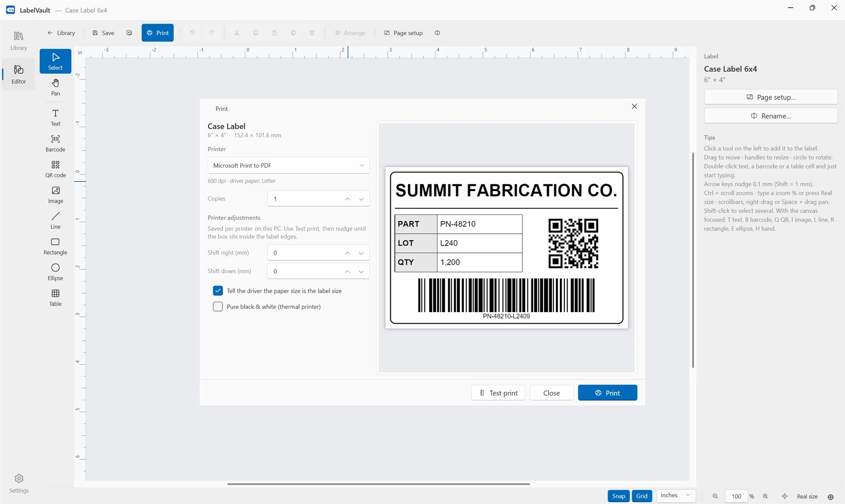Click the blue Print toolbar button
The image size is (845, 504).
[x=158, y=33]
